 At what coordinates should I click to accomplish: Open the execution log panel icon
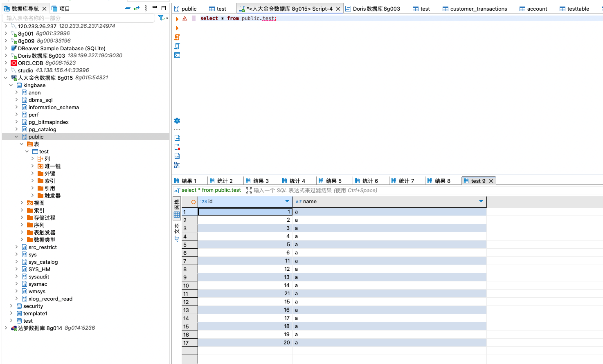click(177, 147)
